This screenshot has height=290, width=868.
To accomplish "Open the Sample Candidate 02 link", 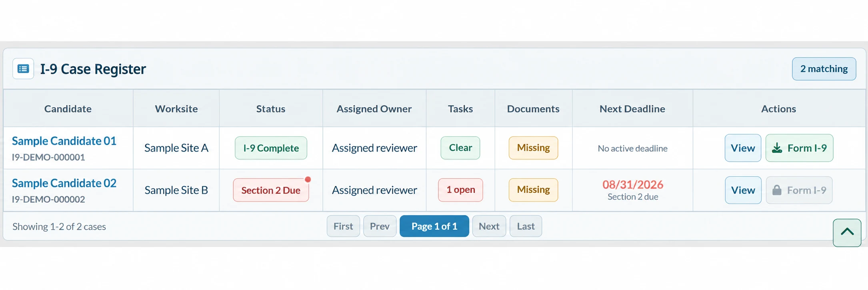I will (64, 183).
